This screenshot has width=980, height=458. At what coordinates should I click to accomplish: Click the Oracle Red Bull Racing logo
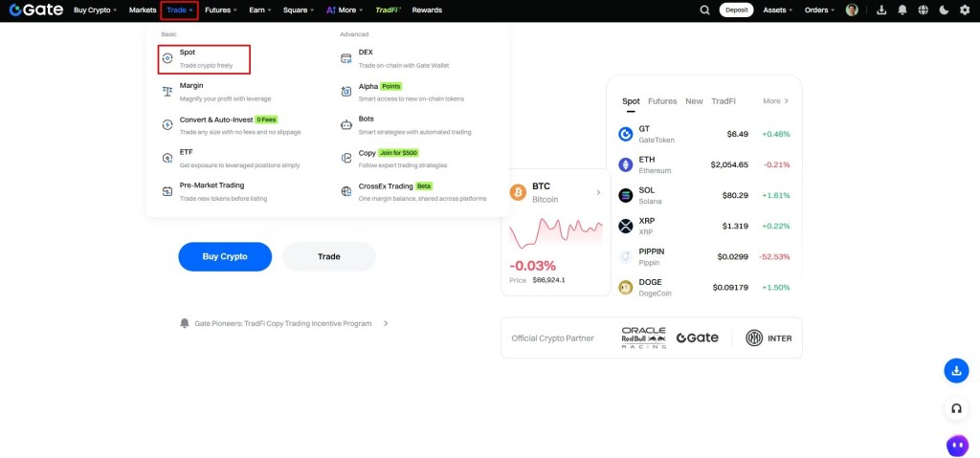pos(644,338)
